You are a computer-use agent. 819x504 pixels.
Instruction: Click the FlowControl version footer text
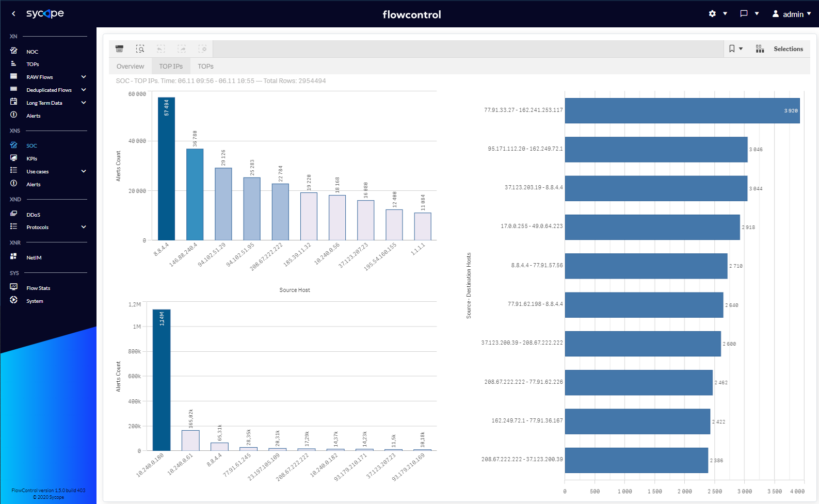tap(49, 491)
